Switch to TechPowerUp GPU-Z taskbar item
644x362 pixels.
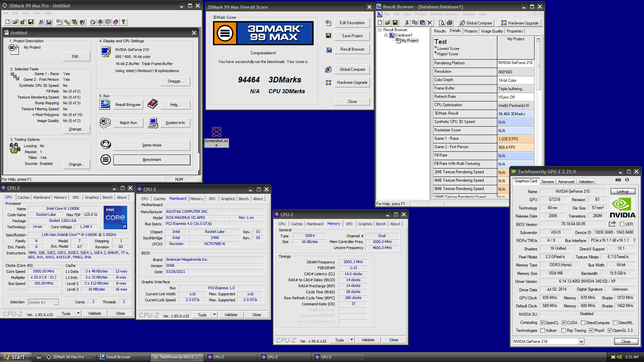pyautogui.click(x=177, y=357)
